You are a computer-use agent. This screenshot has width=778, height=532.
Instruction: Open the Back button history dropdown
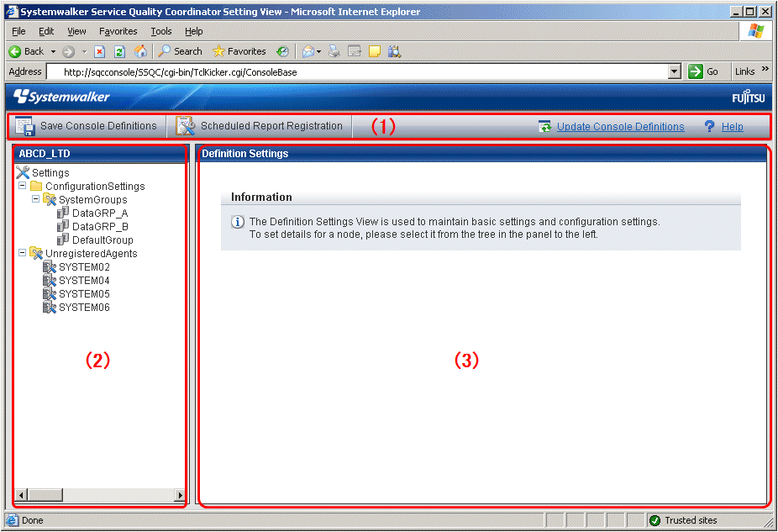click(53, 51)
